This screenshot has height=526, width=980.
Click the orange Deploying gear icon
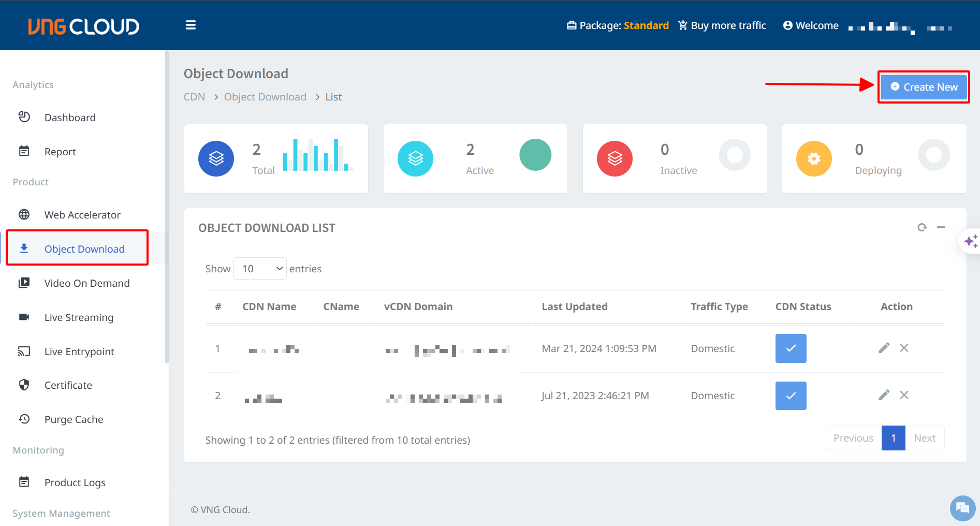click(814, 158)
